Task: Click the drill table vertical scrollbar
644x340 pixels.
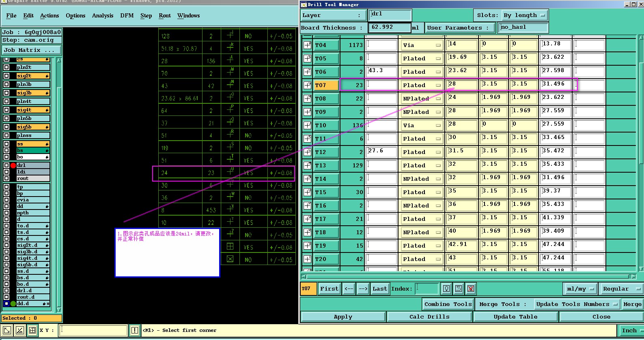Action: pos(641,154)
